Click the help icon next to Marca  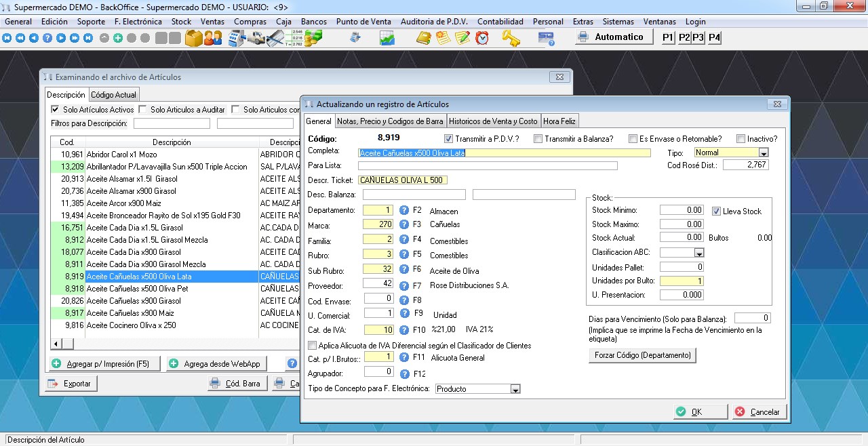pos(404,224)
